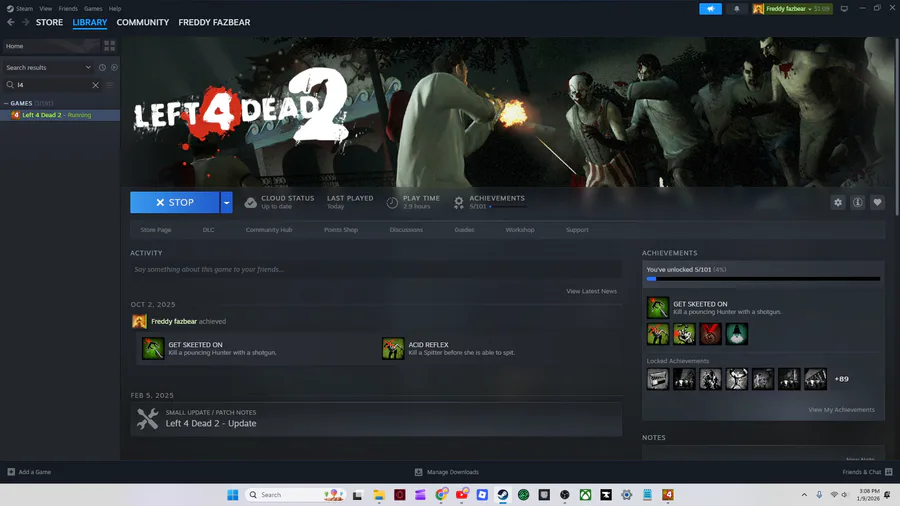Click the Acid Reflex achievement icon
Viewport: 900px width, 506px height.
[x=393, y=348]
